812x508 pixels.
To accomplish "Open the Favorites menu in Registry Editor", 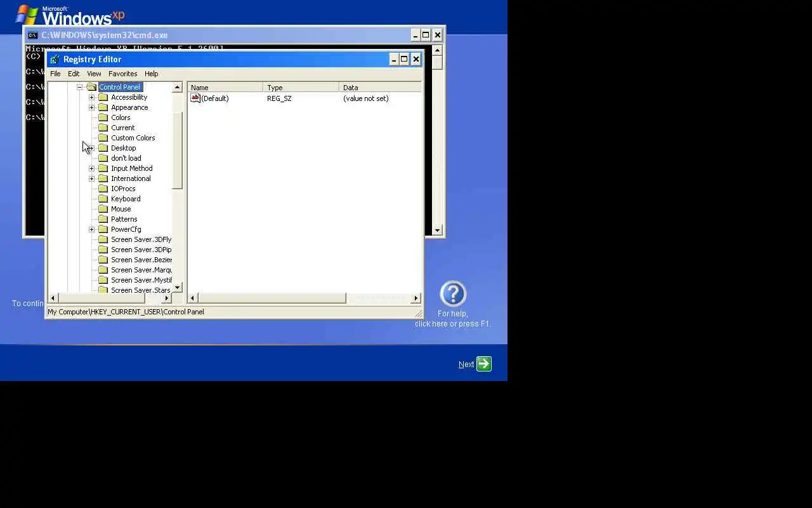I will pos(122,74).
